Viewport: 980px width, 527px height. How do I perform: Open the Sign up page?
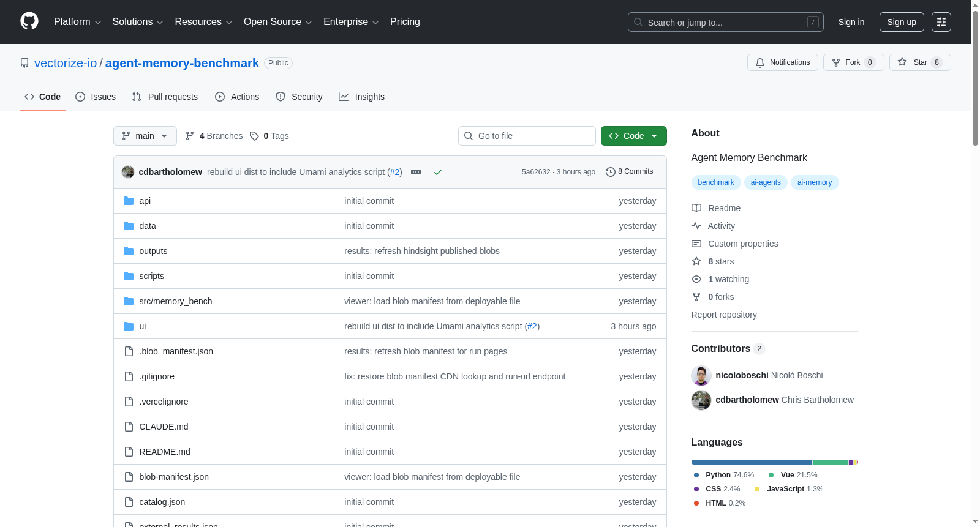click(x=902, y=22)
